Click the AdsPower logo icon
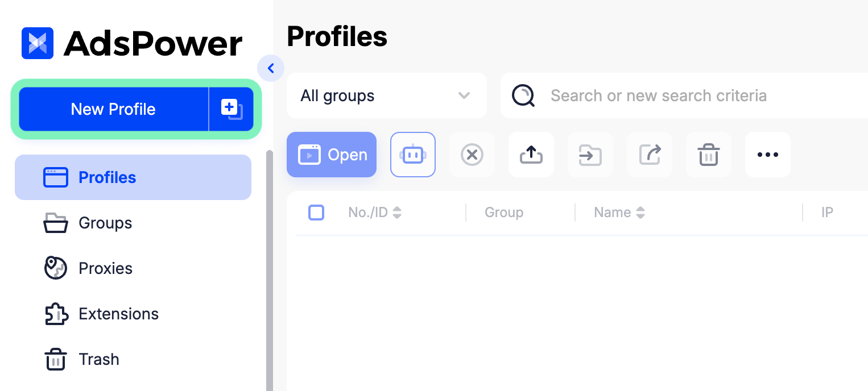Image resolution: width=868 pixels, height=391 pixels. click(38, 43)
